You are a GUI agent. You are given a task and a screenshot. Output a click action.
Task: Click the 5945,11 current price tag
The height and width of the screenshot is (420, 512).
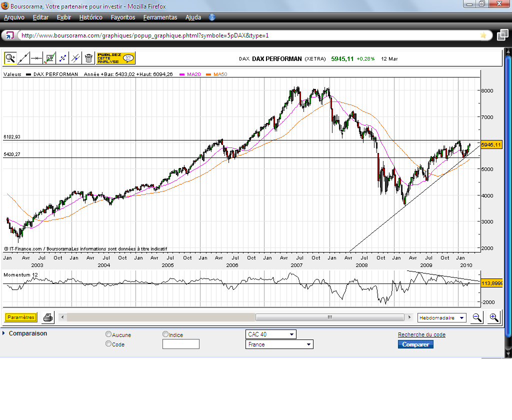(x=491, y=144)
